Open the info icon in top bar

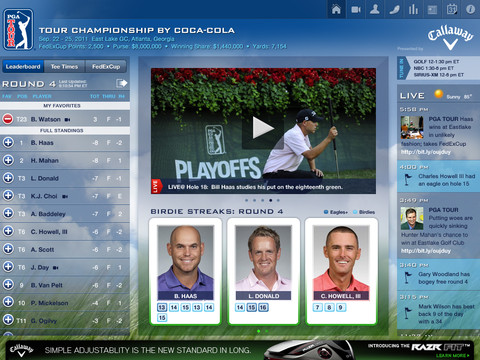click(x=470, y=9)
